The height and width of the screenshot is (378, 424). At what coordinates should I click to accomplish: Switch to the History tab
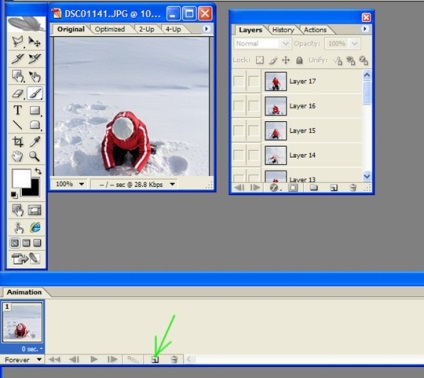[283, 30]
